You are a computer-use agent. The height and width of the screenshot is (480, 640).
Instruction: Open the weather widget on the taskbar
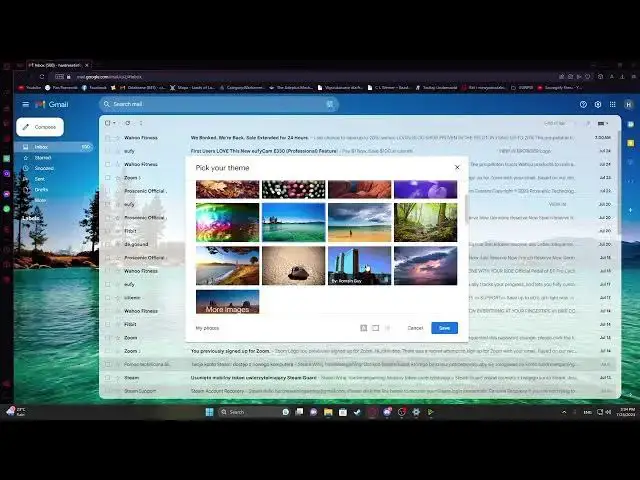tap(16, 412)
